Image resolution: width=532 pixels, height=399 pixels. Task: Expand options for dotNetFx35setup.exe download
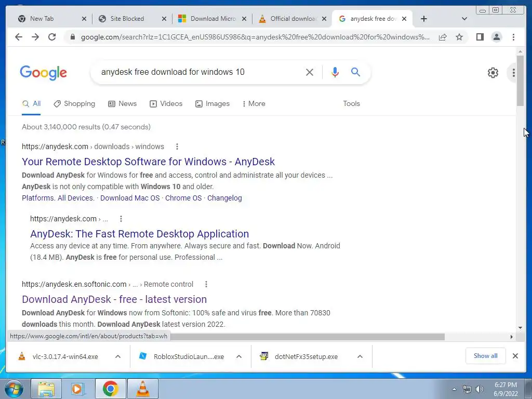click(360, 356)
